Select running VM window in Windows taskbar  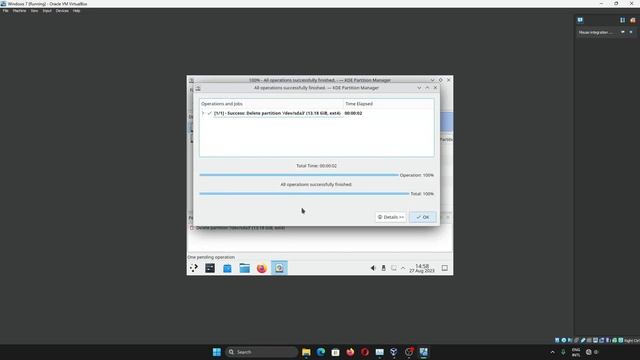tap(424, 352)
